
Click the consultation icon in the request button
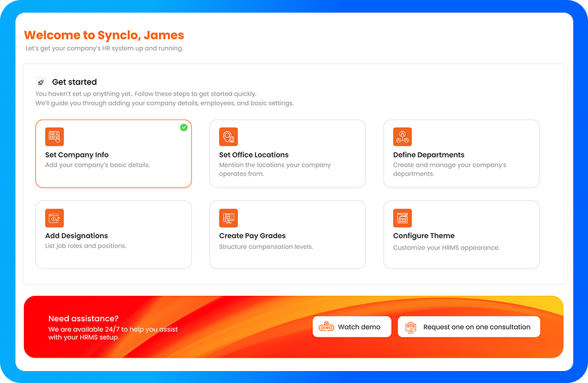(x=411, y=327)
